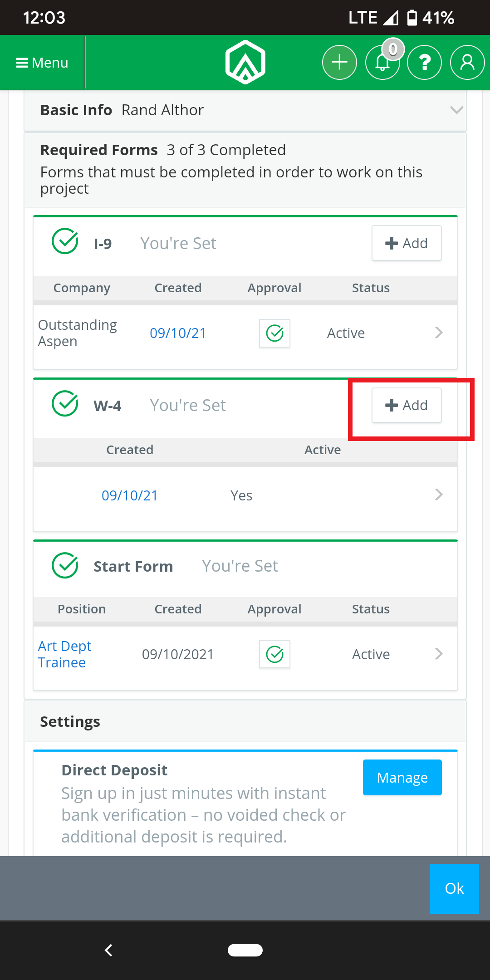490x980 pixels.
Task: Click the W-4 green checkmark icon
Action: tap(65, 403)
